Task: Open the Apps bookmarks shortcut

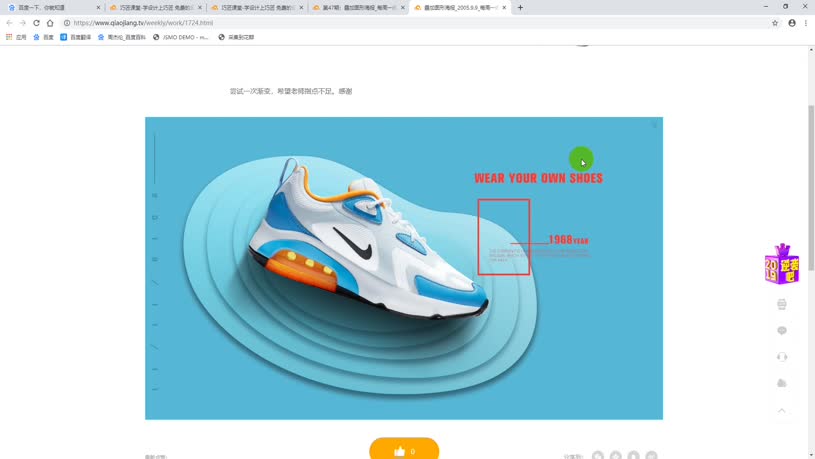Action: [16, 37]
